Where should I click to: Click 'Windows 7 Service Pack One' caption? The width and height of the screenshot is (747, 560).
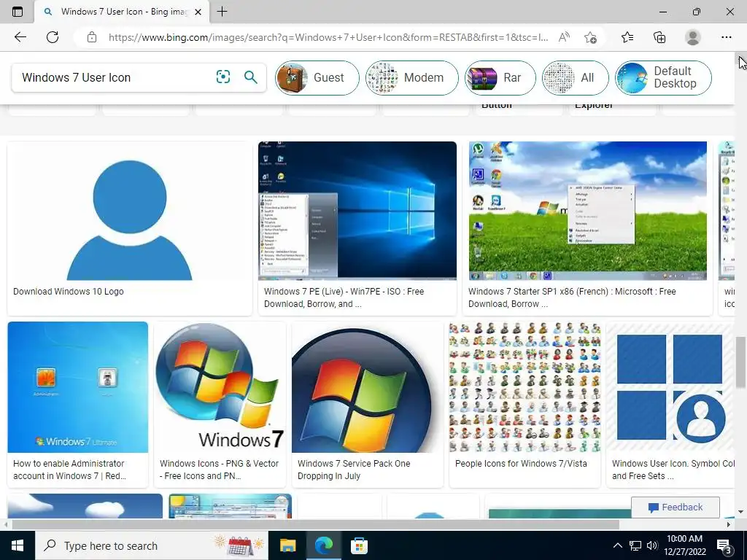click(x=354, y=470)
